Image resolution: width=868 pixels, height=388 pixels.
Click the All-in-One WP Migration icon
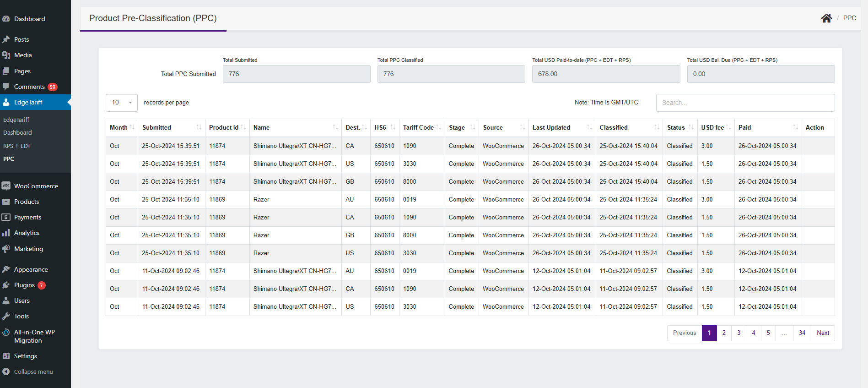pyautogui.click(x=6, y=332)
